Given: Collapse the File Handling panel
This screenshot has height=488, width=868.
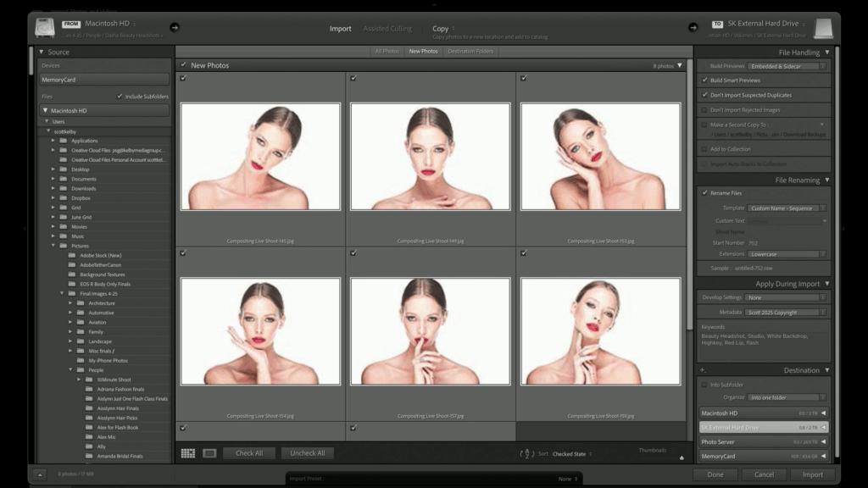Looking at the screenshot, I should tap(826, 53).
